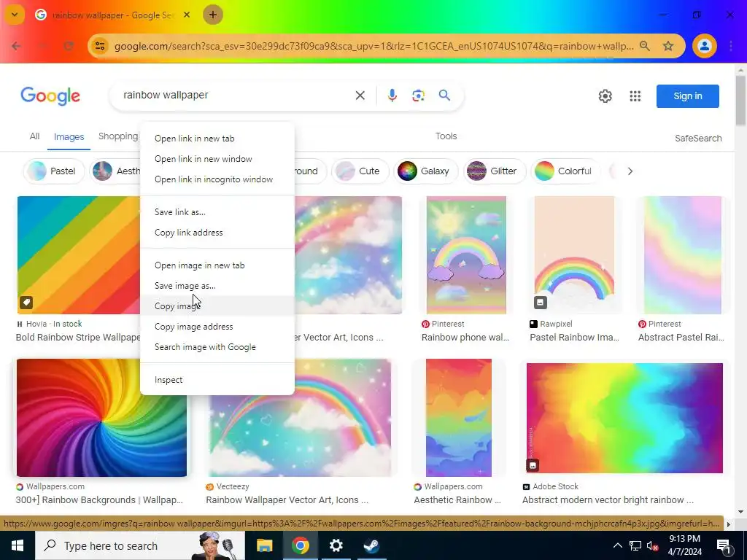
Task: Open the Google apps grid
Action: 635,96
